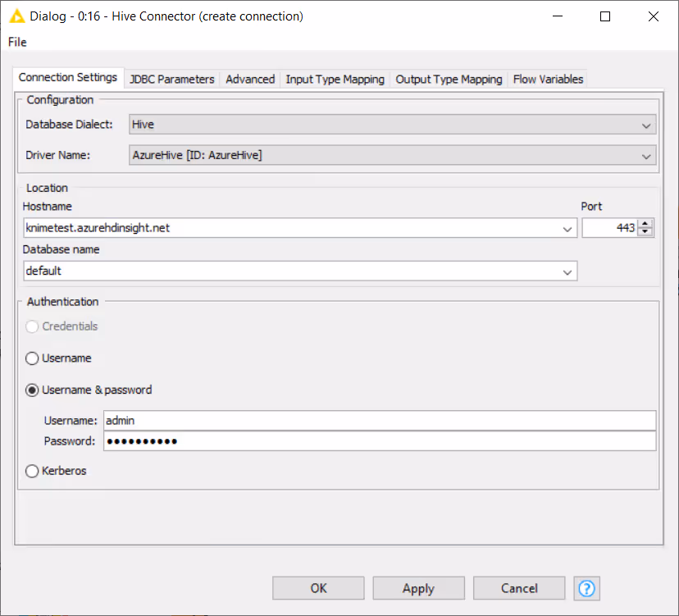
Task: Open the Driver Name dropdown
Action: 647,155
